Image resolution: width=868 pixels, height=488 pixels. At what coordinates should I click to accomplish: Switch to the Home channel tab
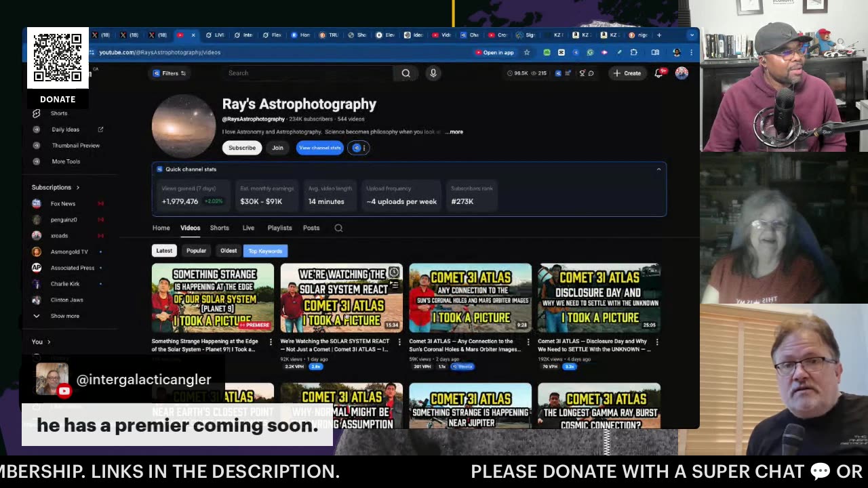161,228
